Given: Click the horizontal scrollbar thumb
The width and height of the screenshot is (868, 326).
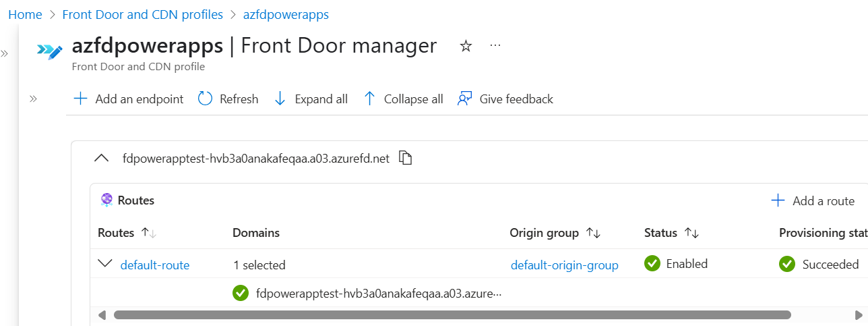Looking at the screenshot, I should tap(452, 315).
